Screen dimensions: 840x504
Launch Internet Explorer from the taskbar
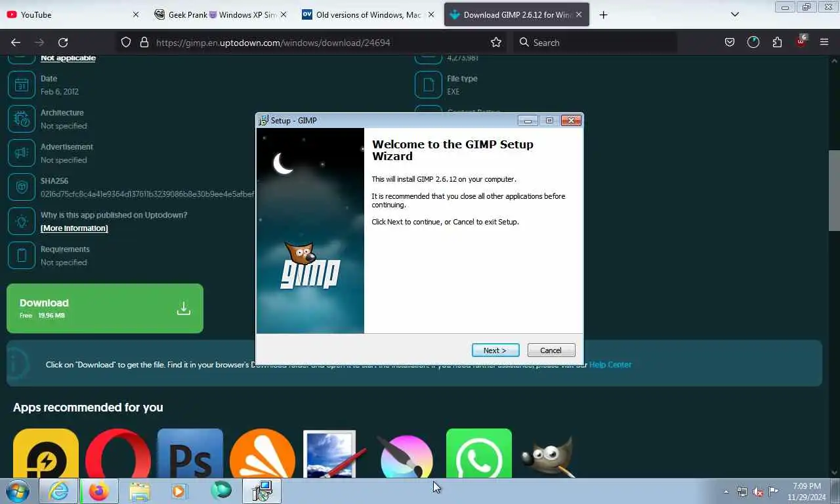pos(58,491)
